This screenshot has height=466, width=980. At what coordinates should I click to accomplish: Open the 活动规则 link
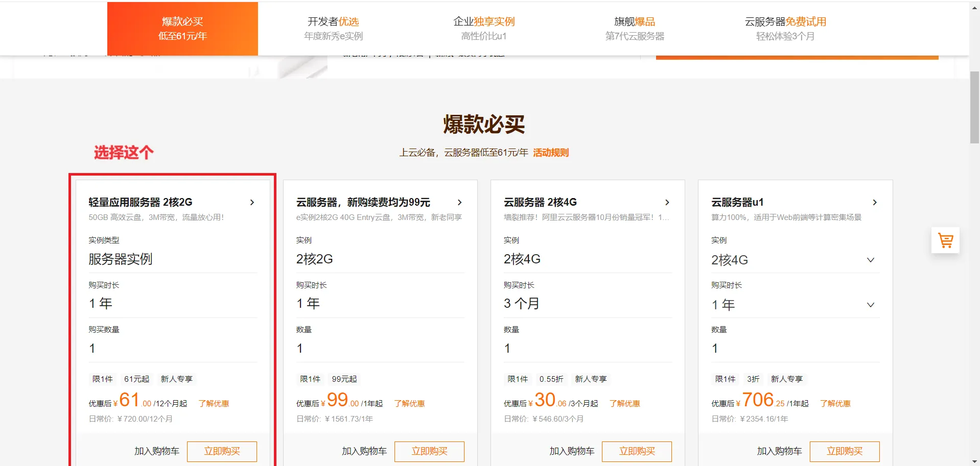pos(551,153)
